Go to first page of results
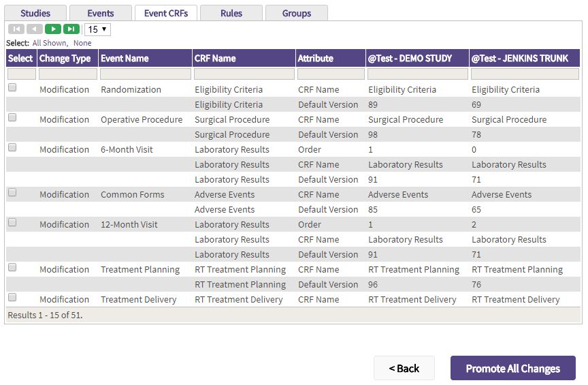Viewport: 588px width, 385px height. (x=16, y=29)
